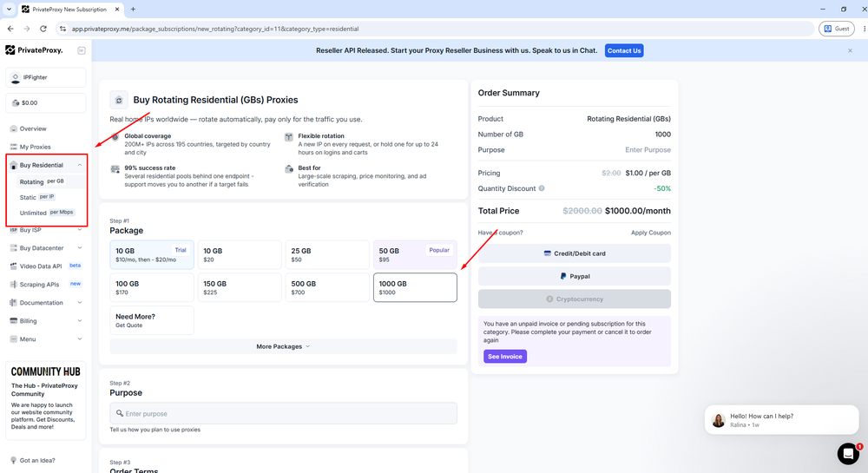Screen dimensions: 868x473
Task: Select the 10 GB $20 package
Action: point(240,255)
